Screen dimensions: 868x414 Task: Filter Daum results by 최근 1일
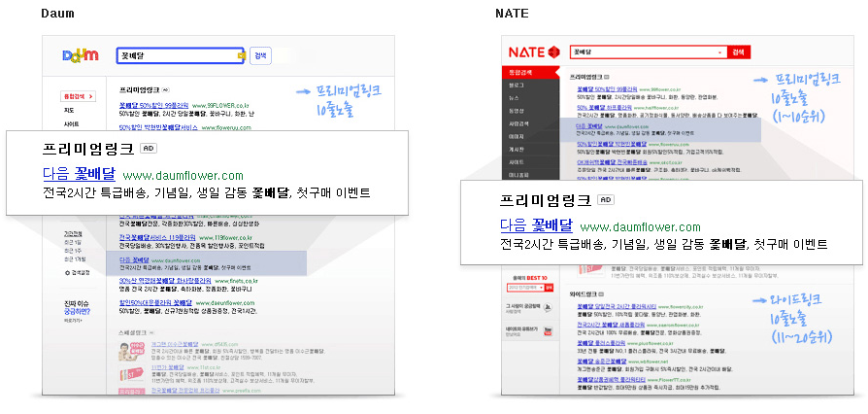point(73,243)
